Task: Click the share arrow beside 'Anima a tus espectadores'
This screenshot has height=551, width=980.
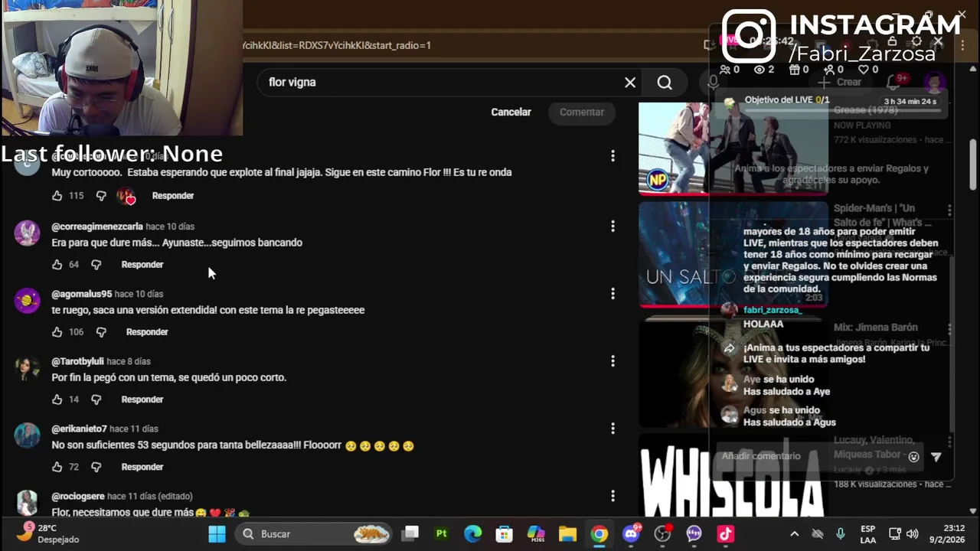Action: pyautogui.click(x=730, y=348)
